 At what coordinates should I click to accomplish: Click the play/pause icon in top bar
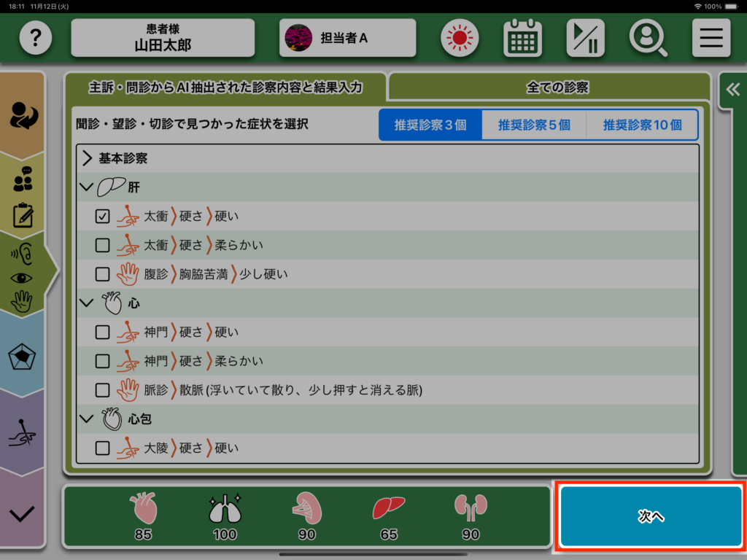tap(585, 38)
